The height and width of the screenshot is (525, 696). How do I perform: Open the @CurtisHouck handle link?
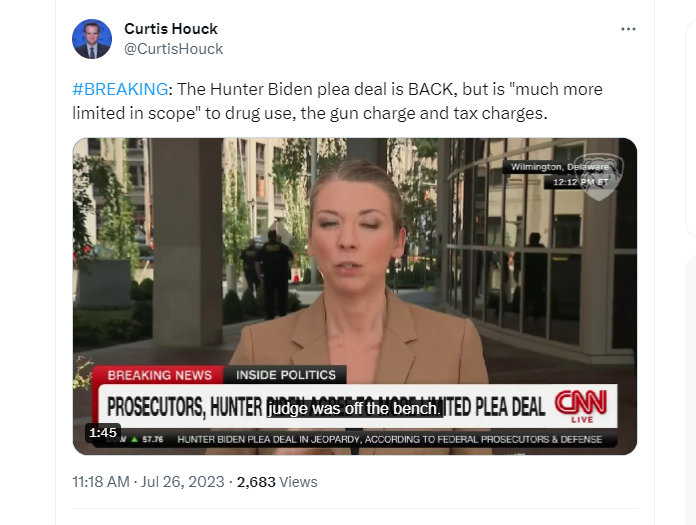tap(174, 49)
